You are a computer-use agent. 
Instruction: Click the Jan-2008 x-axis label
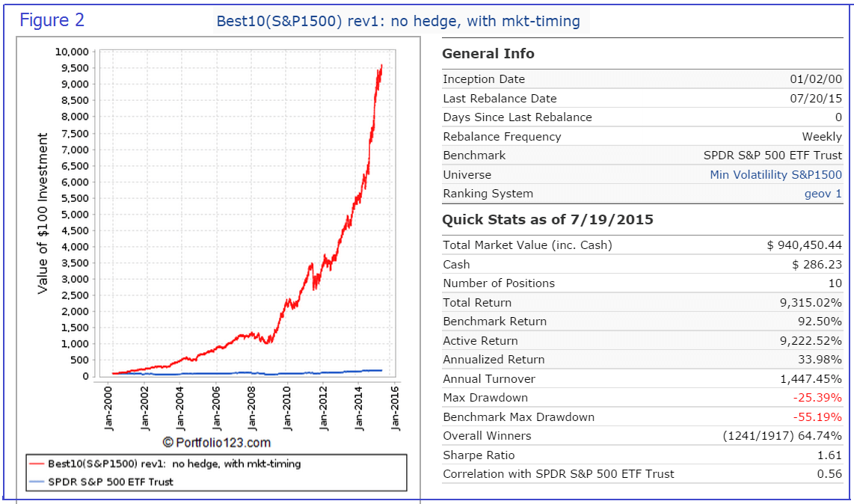pos(251,408)
